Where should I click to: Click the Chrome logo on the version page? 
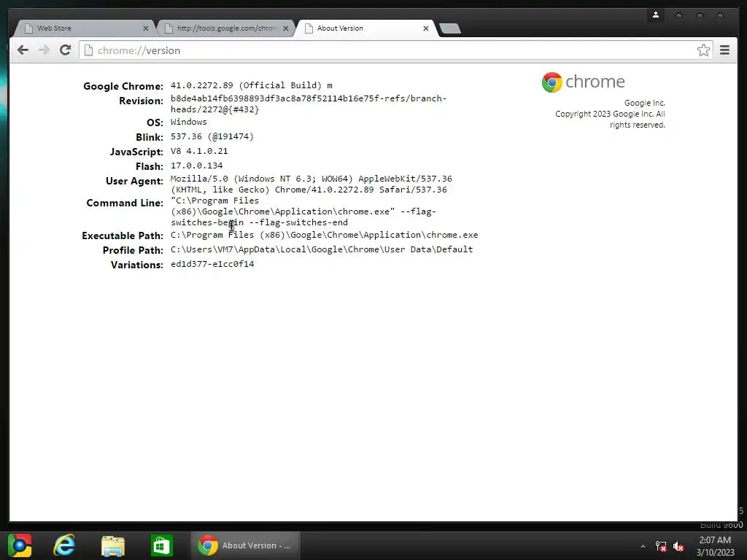(x=551, y=82)
